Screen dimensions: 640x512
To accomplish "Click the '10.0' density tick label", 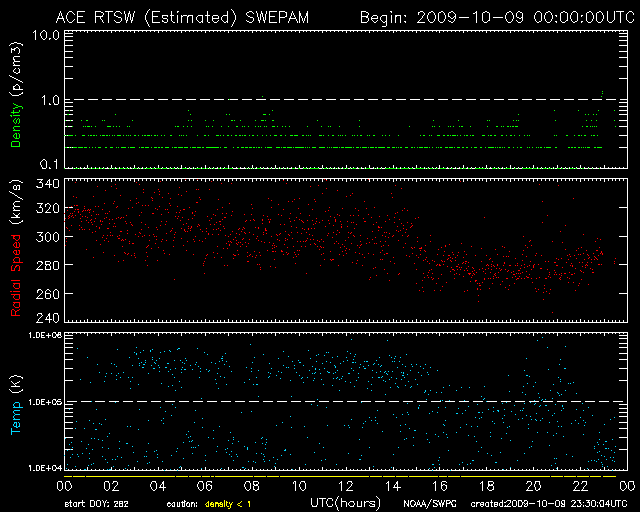I will (46, 35).
